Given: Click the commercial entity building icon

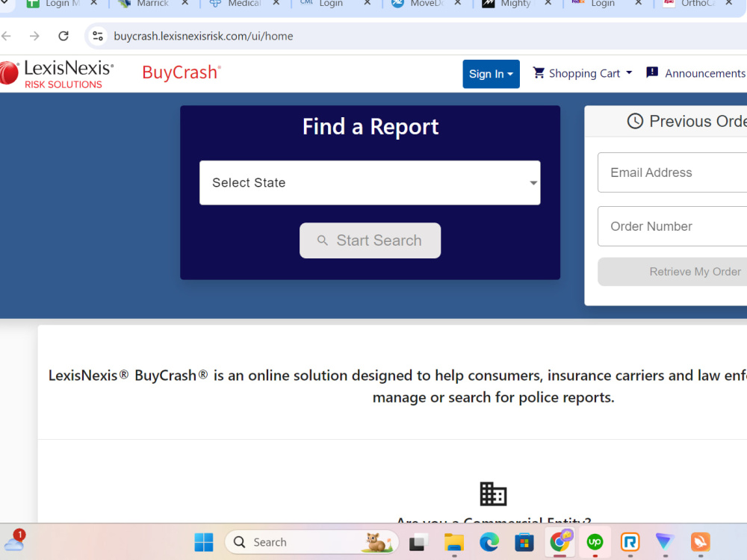Looking at the screenshot, I should [493, 494].
